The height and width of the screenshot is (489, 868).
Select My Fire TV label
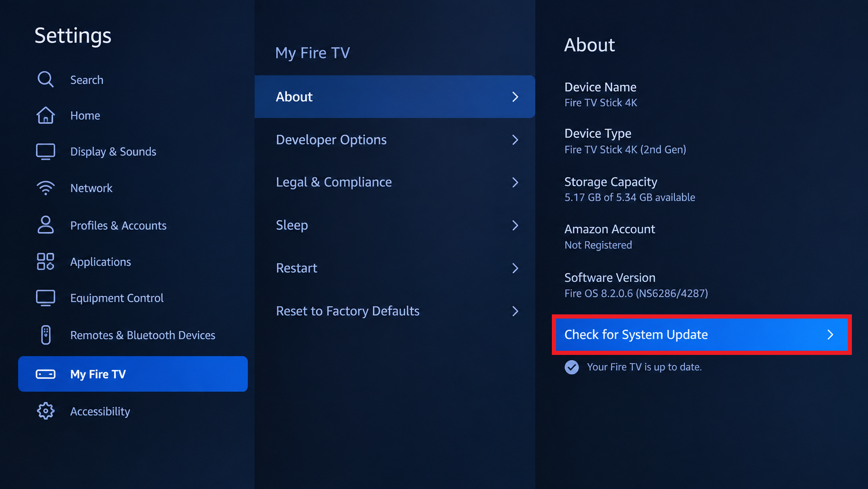click(98, 374)
